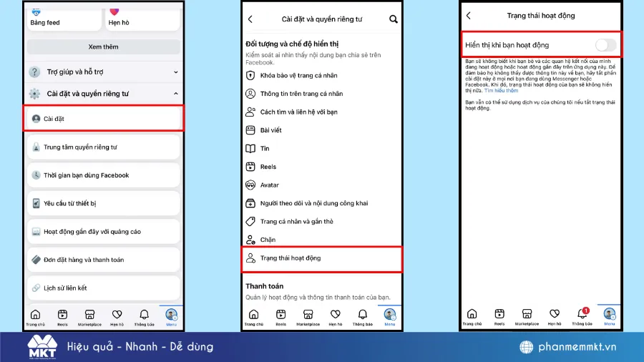Image resolution: width=644 pixels, height=362 pixels.
Task: Open search in settings screen header
Action: click(x=393, y=19)
